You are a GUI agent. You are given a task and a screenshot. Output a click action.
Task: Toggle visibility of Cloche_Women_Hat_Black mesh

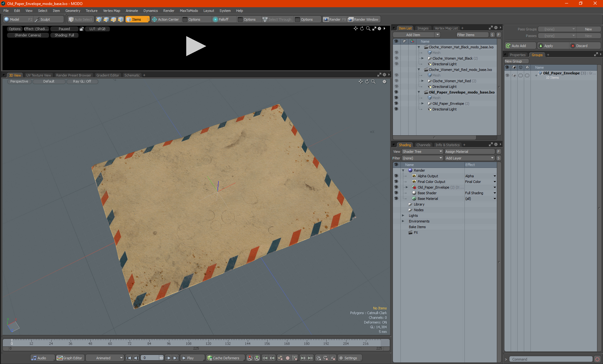coord(396,52)
